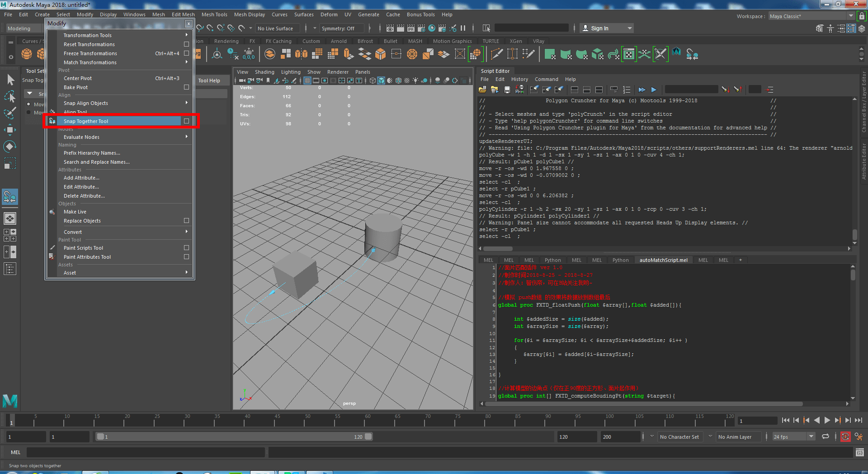Switch to autoMatchScript.mel tab

click(x=663, y=260)
